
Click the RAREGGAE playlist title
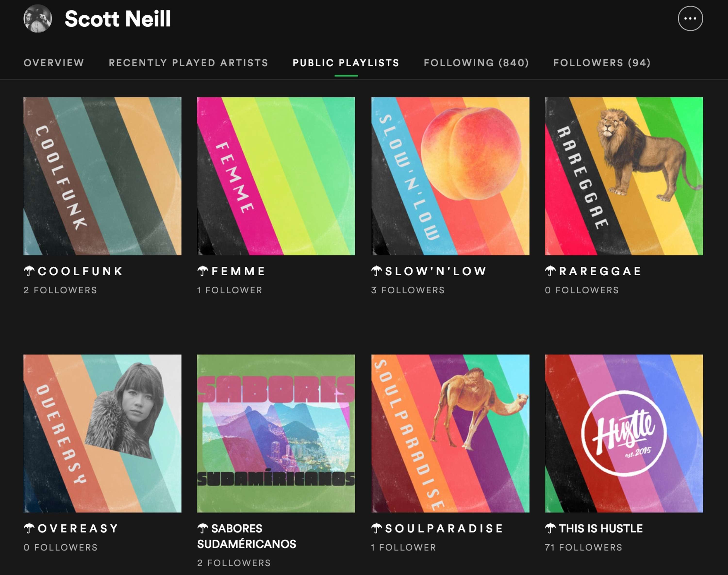[x=593, y=271]
